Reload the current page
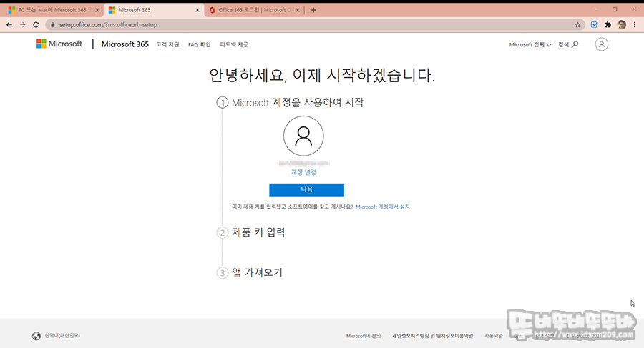The height and width of the screenshot is (348, 644). tap(36, 24)
